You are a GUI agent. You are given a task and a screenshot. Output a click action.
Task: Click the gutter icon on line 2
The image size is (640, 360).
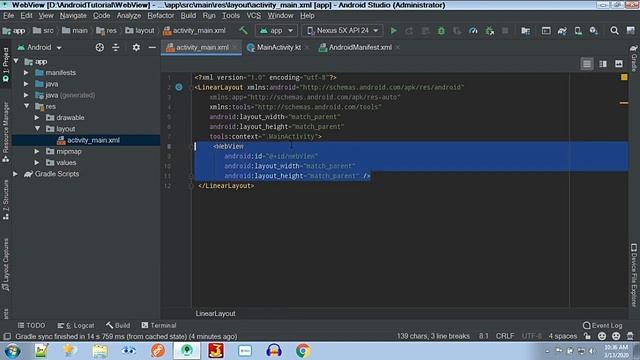pos(179,87)
